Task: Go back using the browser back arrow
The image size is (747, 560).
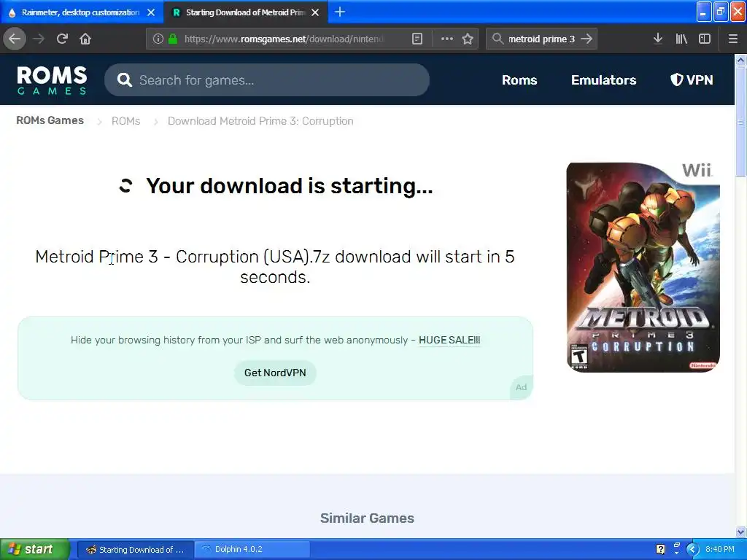Action: [x=15, y=39]
